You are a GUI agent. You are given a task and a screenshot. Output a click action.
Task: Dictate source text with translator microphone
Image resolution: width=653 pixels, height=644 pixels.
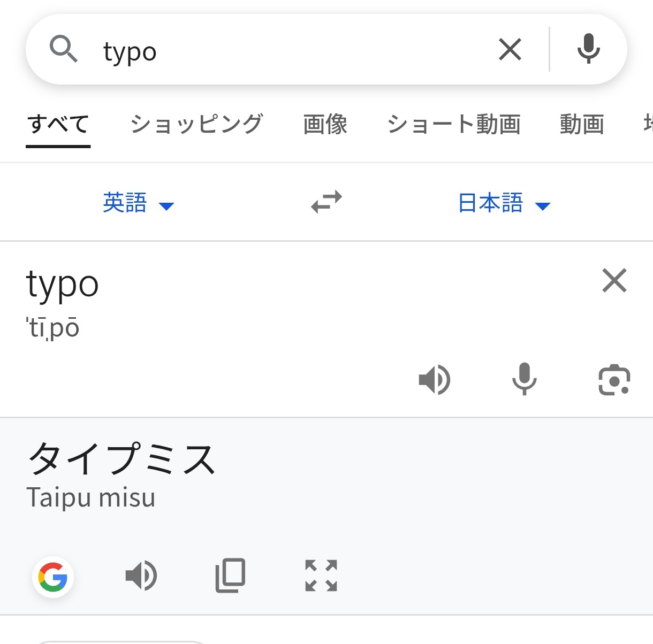pyautogui.click(x=524, y=379)
